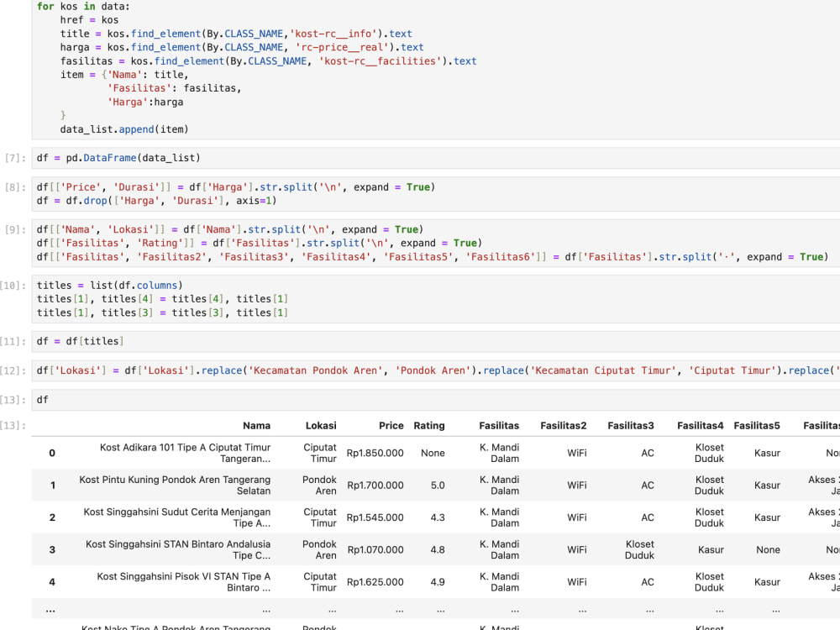840x630 pixels.
Task: Click the [12]: cell prompt label
Action: (13, 370)
